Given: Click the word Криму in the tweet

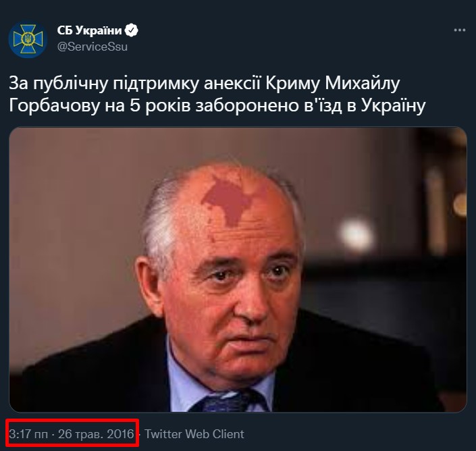Looking at the screenshot, I should coord(292,84).
